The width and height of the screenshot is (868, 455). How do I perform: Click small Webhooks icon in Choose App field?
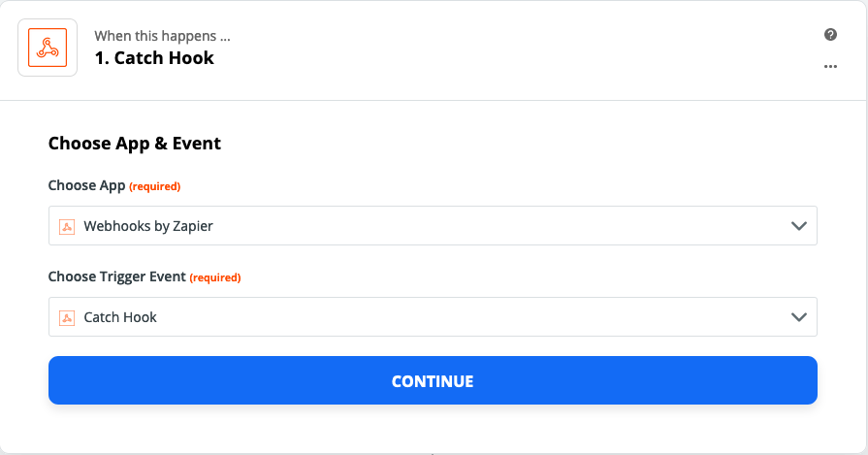click(x=67, y=226)
